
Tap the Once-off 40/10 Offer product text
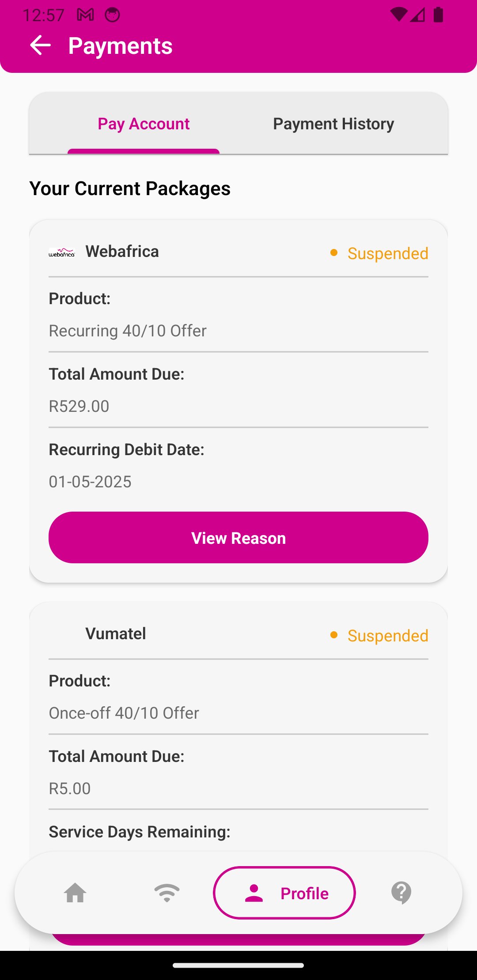pos(124,713)
